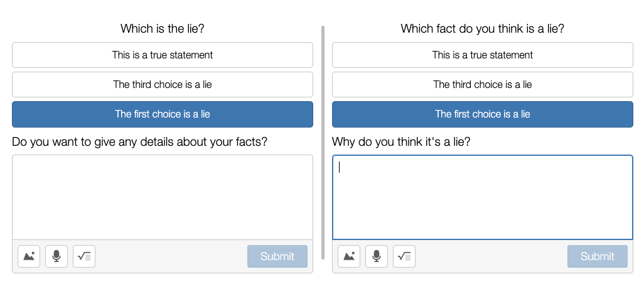Screen dimensions: 644x301
Task: Click 'Which is the lie?' heading
Action: pyautogui.click(x=163, y=29)
